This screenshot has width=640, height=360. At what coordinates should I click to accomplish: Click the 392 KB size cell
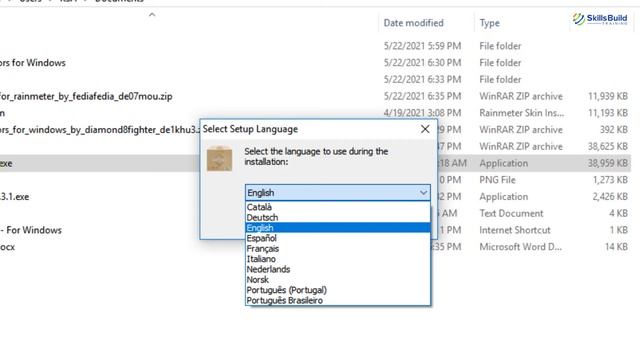click(x=613, y=130)
